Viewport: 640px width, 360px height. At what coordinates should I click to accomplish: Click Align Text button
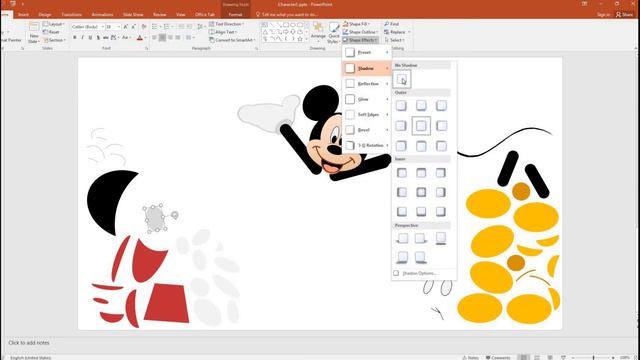(223, 32)
